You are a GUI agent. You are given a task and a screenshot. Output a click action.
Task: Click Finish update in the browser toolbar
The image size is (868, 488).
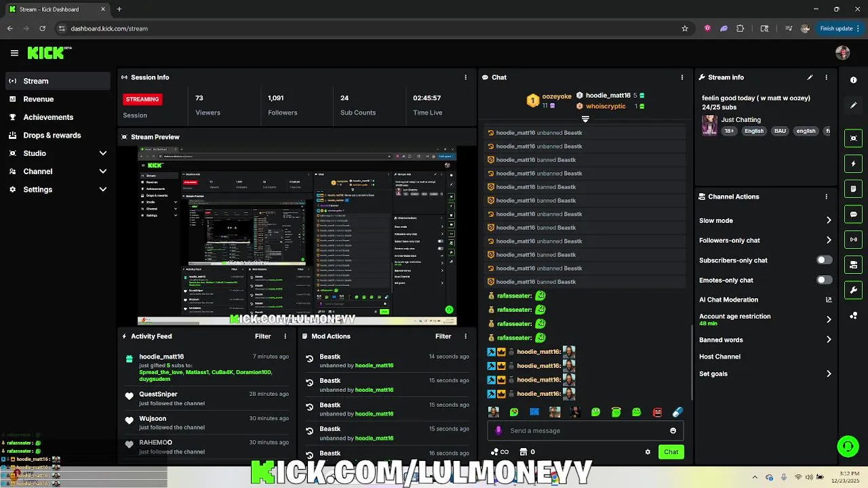[x=840, y=28]
